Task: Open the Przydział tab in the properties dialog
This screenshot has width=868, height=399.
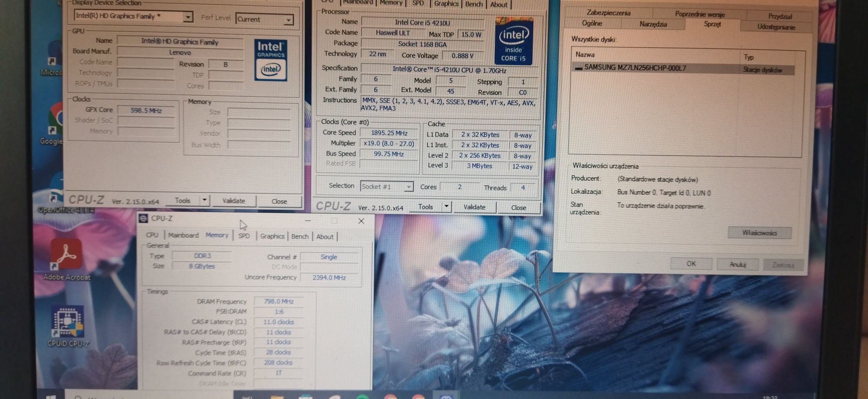Action: click(780, 16)
